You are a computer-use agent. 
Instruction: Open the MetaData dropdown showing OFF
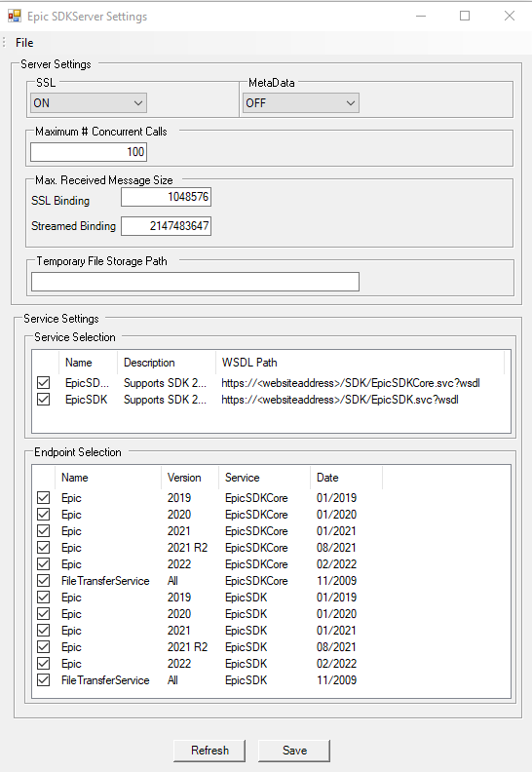(301, 103)
